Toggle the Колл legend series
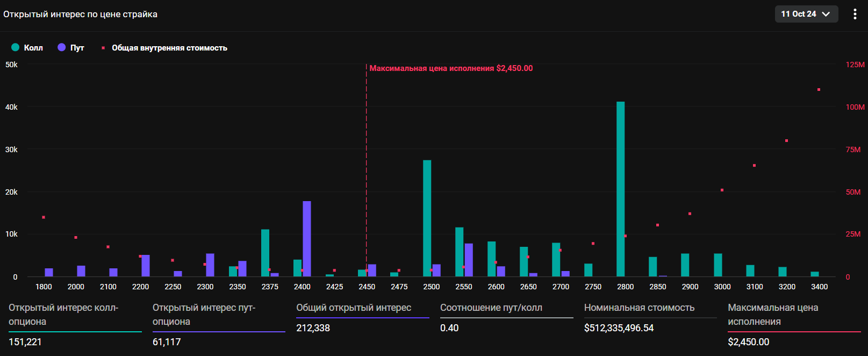 [33, 48]
